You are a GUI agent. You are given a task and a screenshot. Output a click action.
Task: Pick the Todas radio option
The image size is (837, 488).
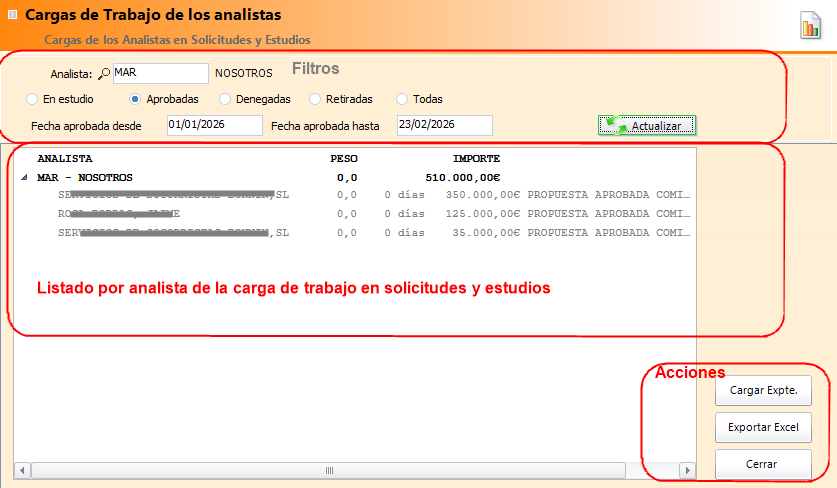[x=402, y=99]
